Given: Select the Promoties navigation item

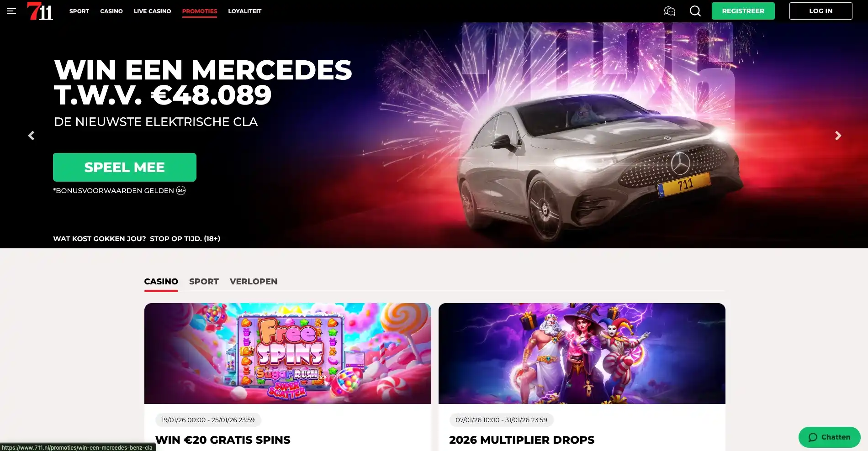Looking at the screenshot, I should click(x=200, y=11).
